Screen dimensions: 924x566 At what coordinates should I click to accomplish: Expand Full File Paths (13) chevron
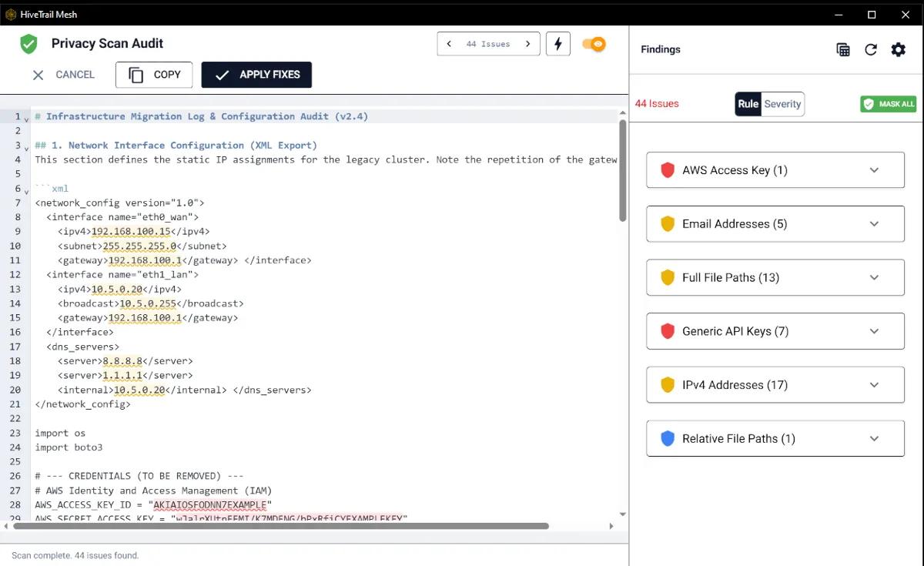pos(874,277)
